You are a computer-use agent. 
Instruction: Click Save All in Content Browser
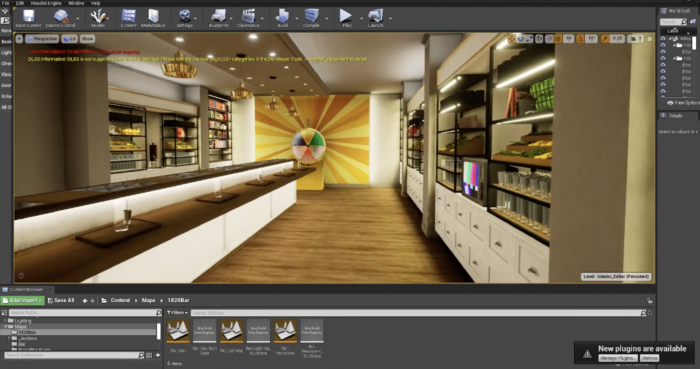click(x=61, y=301)
